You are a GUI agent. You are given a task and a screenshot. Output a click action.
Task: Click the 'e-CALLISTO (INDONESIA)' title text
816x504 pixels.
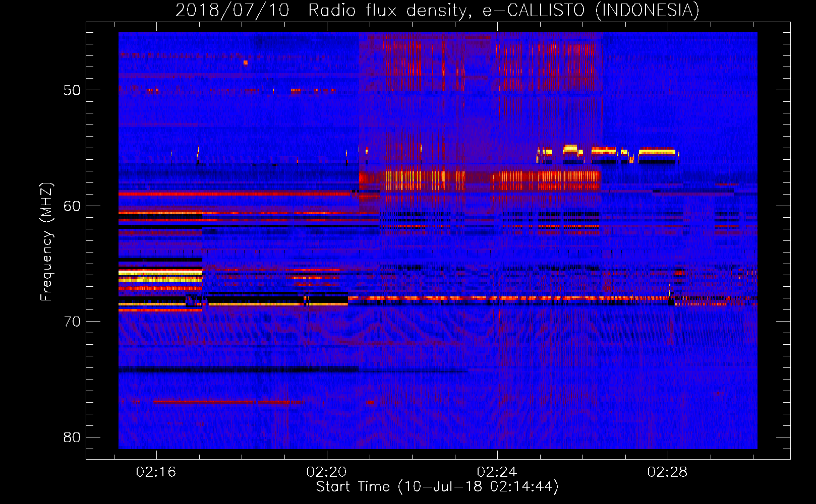point(591,11)
